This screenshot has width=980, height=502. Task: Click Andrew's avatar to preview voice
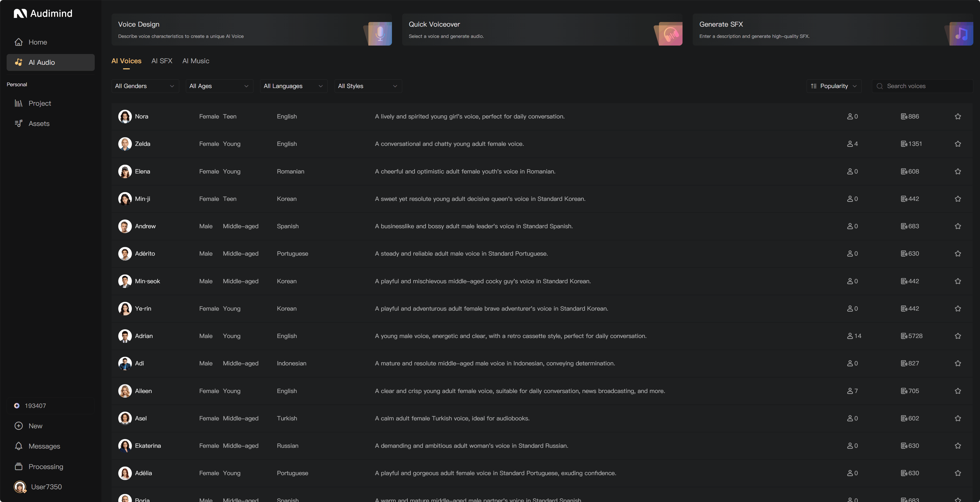(x=125, y=226)
